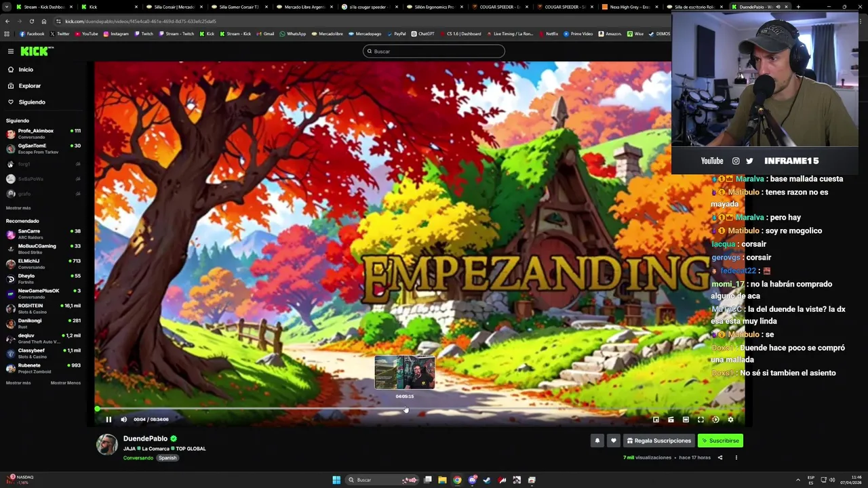
Task: Open picture-in-picture mini player
Action: 656,420
